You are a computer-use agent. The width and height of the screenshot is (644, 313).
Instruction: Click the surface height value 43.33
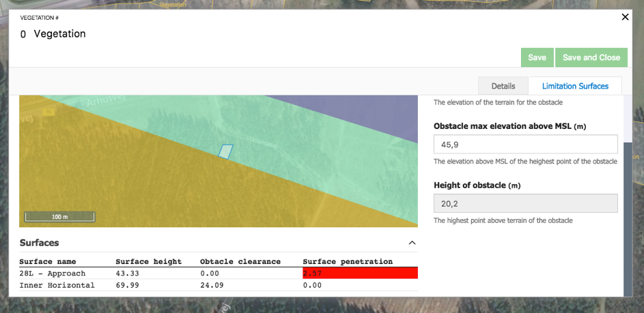127,273
